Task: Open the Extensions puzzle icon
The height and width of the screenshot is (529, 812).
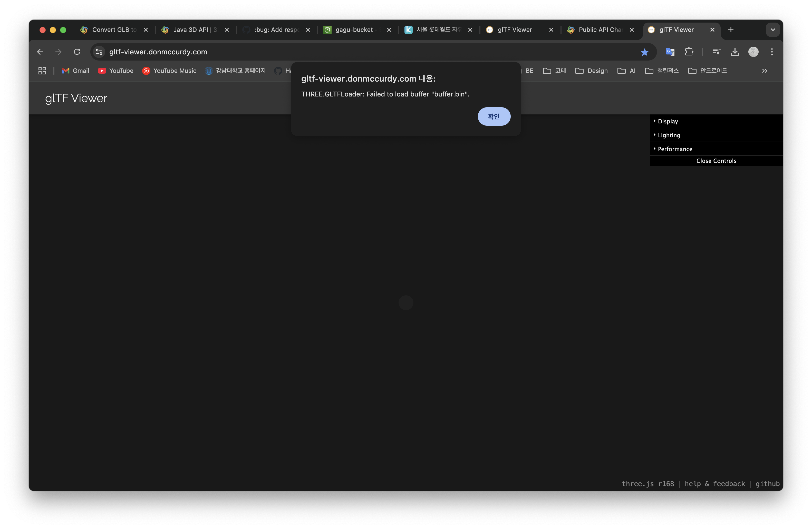Action: click(689, 52)
